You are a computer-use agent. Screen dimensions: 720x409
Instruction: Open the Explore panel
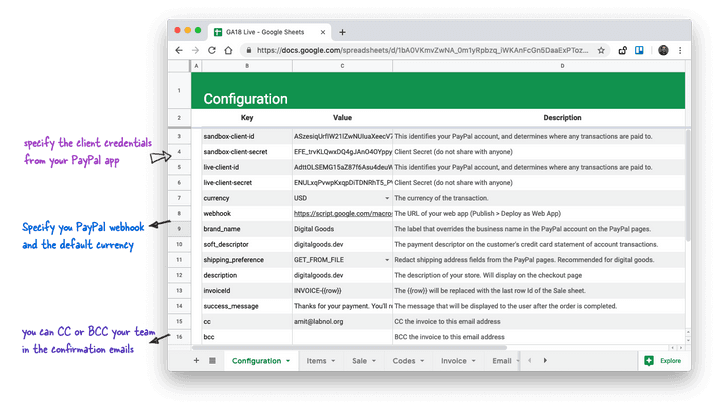tap(663, 361)
